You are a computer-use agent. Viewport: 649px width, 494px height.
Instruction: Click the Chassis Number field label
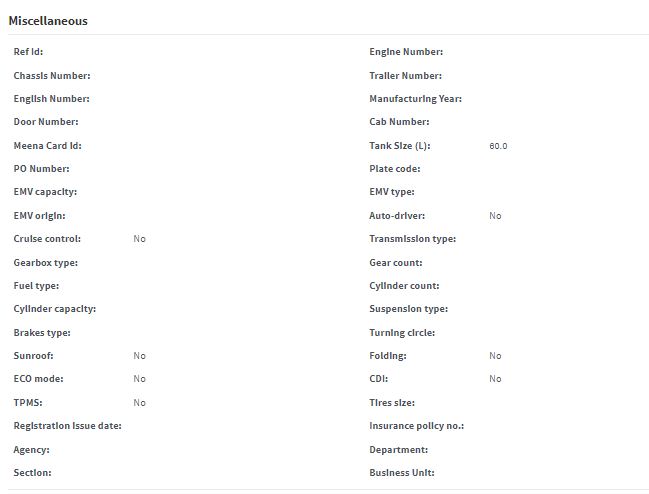click(52, 76)
